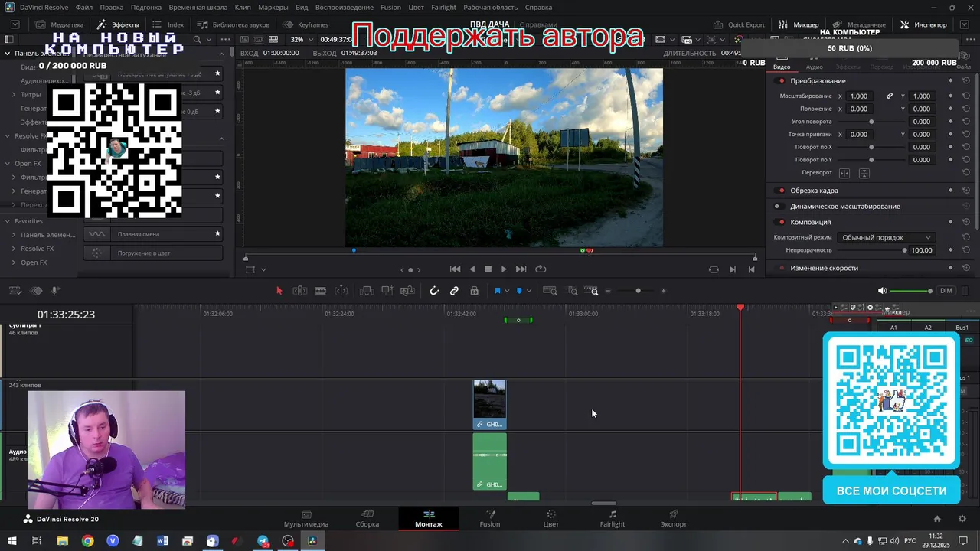Click the Insert clip edit icon
980x551 pixels.
click(367, 291)
